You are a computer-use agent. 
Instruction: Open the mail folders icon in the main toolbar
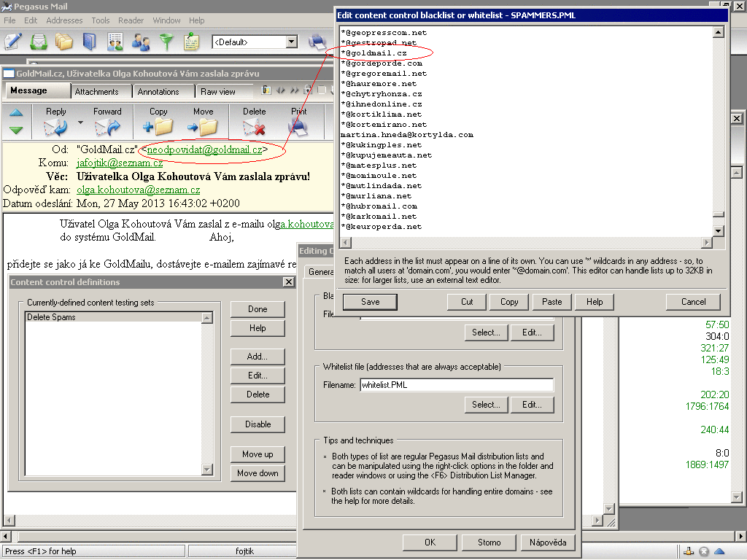(x=64, y=42)
